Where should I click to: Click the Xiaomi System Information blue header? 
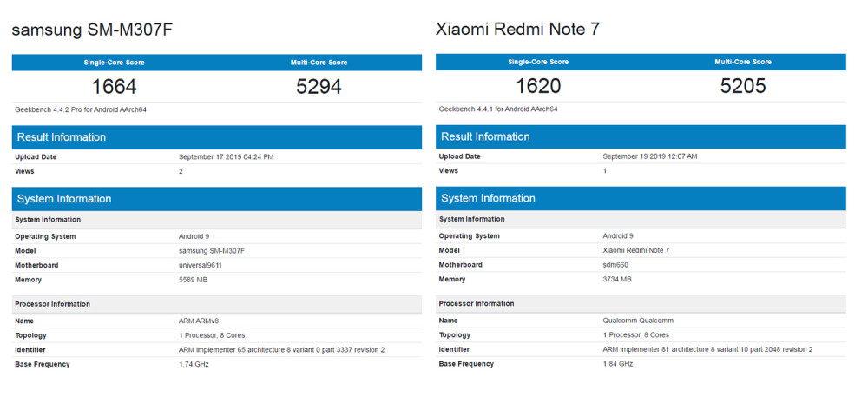[641, 198]
